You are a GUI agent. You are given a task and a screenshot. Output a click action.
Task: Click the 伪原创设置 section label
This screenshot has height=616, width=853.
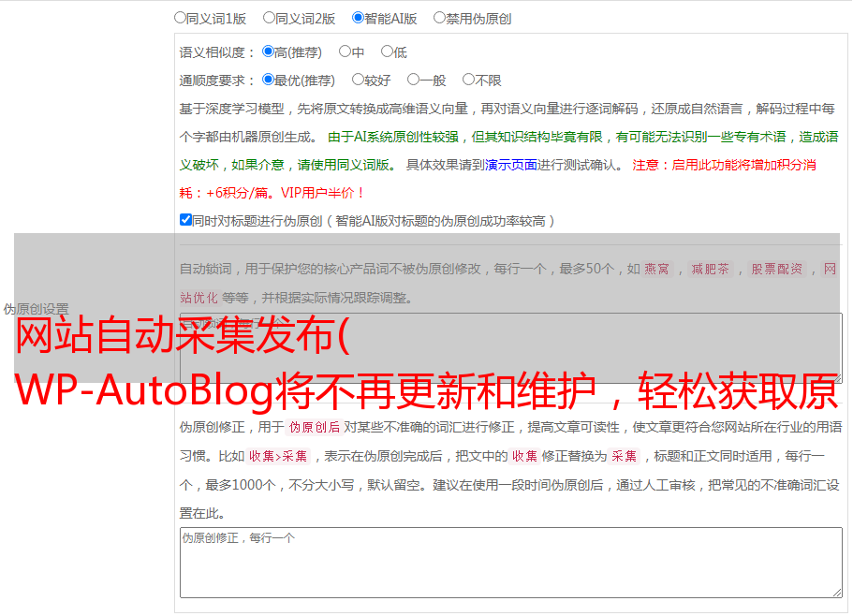[x=36, y=309]
